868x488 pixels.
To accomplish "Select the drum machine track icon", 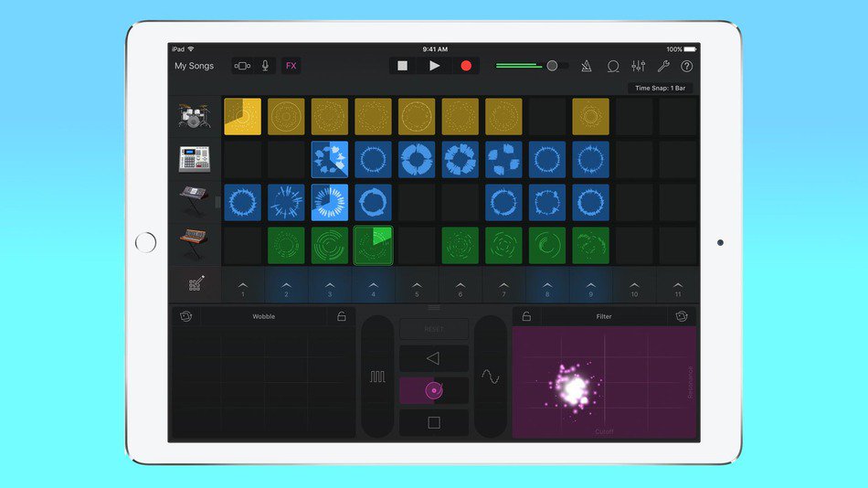I will click(x=195, y=160).
